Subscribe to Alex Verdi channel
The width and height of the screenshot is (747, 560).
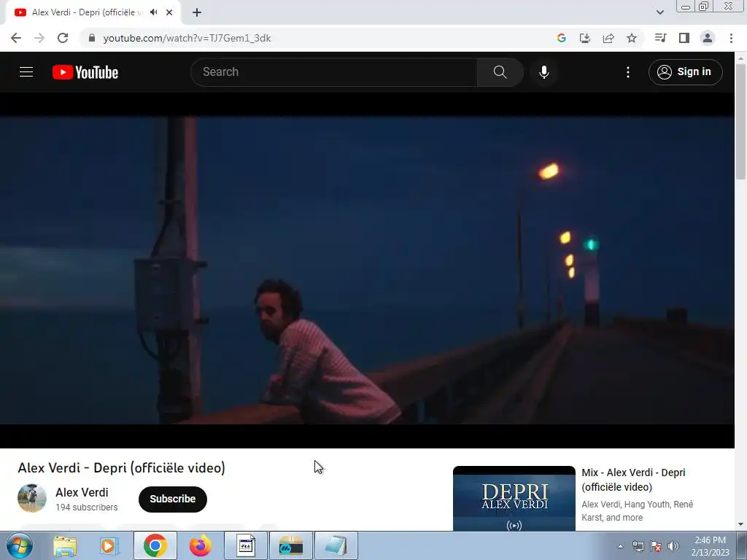click(x=172, y=499)
